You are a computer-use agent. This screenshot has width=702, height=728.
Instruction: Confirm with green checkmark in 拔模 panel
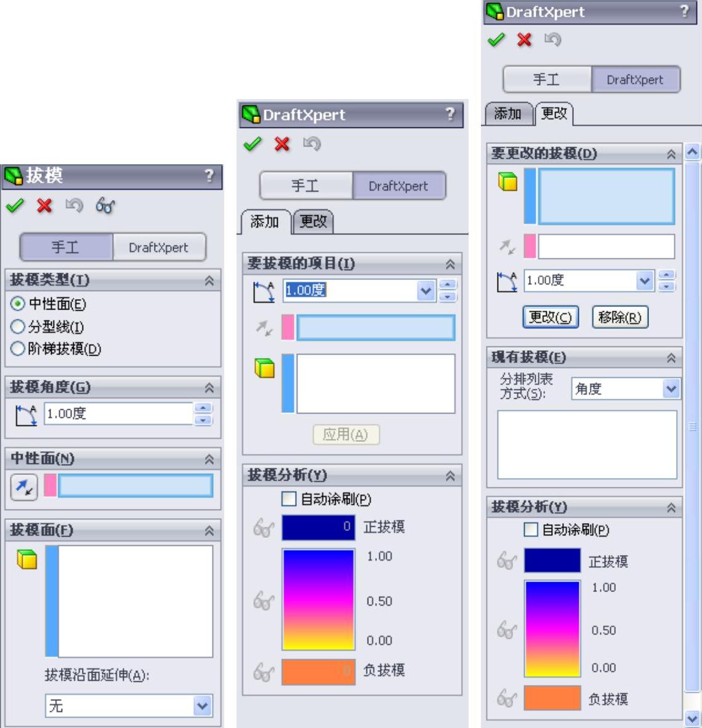tap(15, 205)
